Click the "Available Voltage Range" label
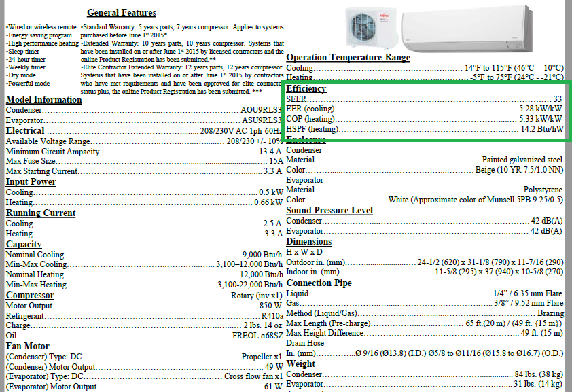 [48, 141]
